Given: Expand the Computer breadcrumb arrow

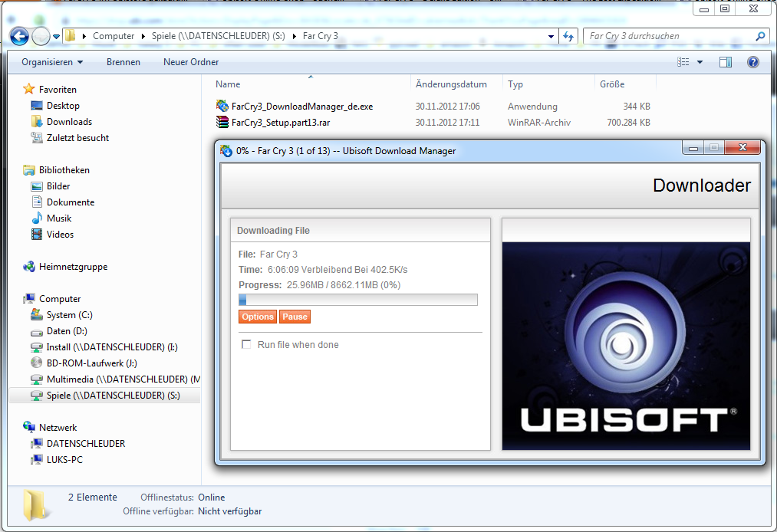Looking at the screenshot, I should pyautogui.click(x=84, y=36).
